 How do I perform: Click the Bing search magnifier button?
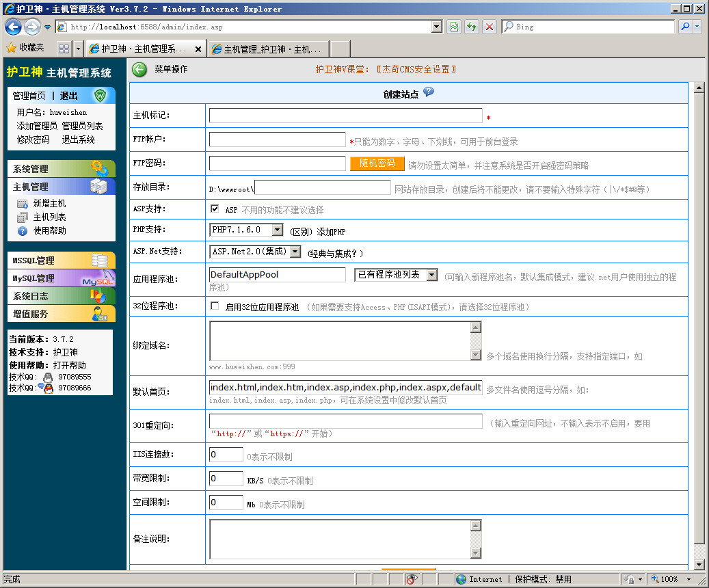(686, 27)
